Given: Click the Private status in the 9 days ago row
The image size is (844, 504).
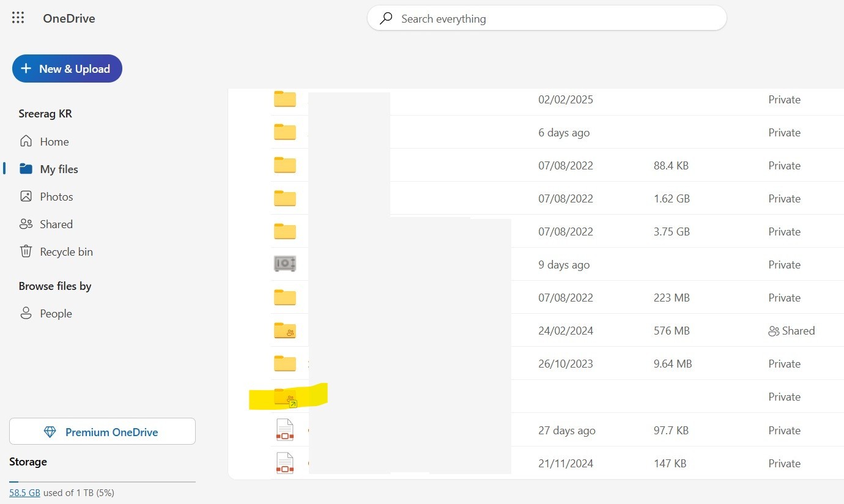Looking at the screenshot, I should [785, 264].
